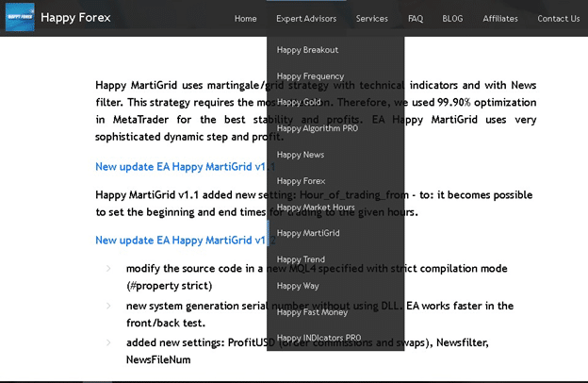The image size is (588, 383).
Task: Click the chevron bullet beside "added new settings"
Action: click(x=108, y=342)
